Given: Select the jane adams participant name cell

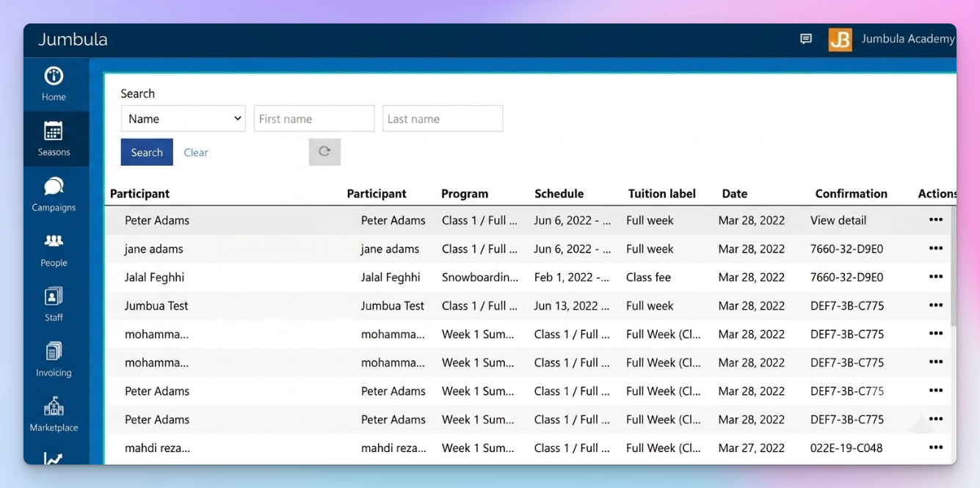Looking at the screenshot, I should [154, 249].
